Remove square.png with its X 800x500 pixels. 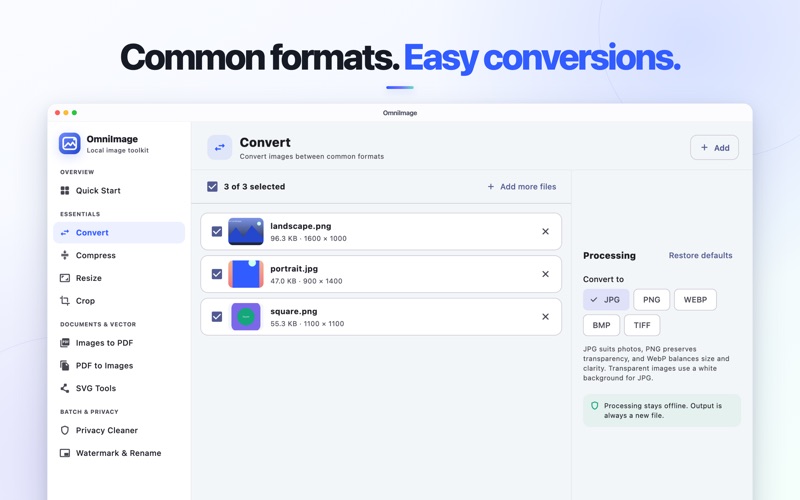545,317
